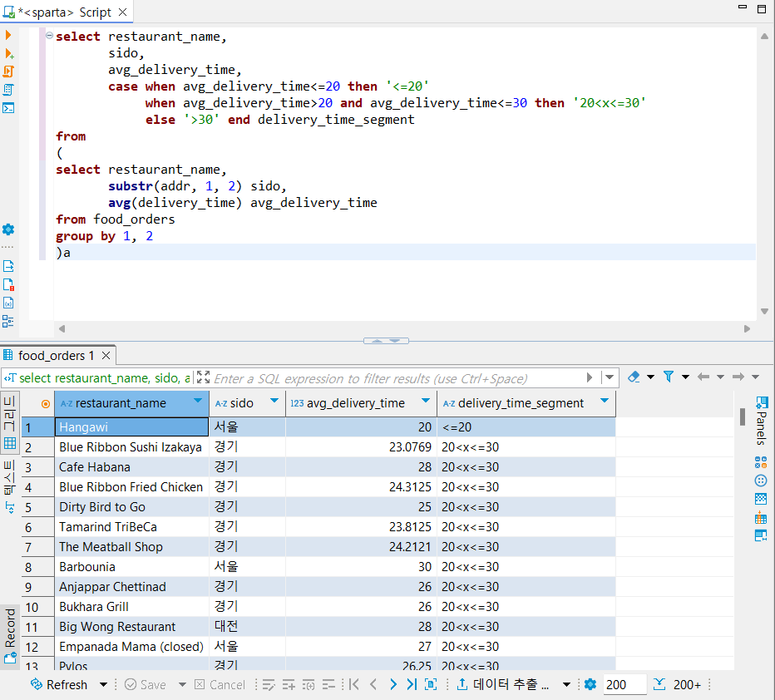This screenshot has height=700, width=775.
Task: Open the avg_delivery_time column dropdown arrow
Action: (426, 401)
